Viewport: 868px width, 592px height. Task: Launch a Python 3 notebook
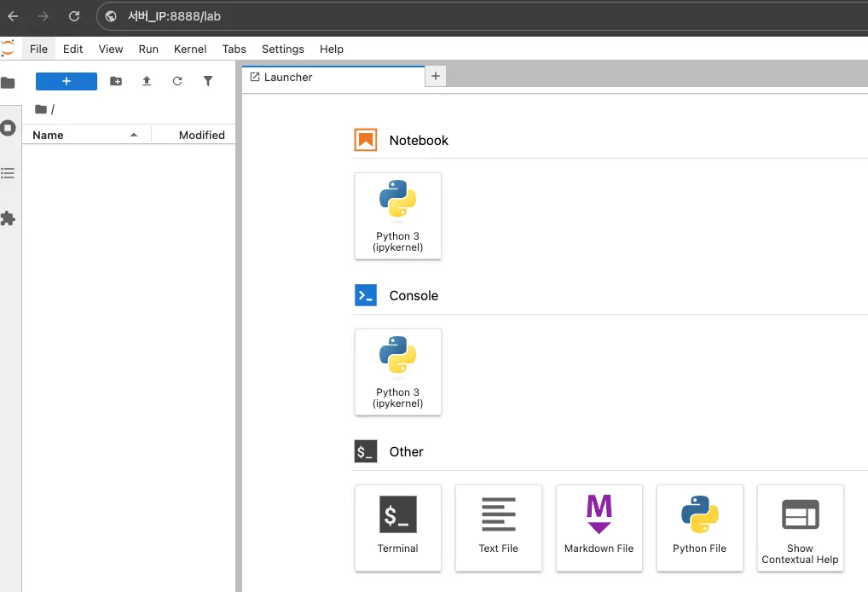coord(398,216)
